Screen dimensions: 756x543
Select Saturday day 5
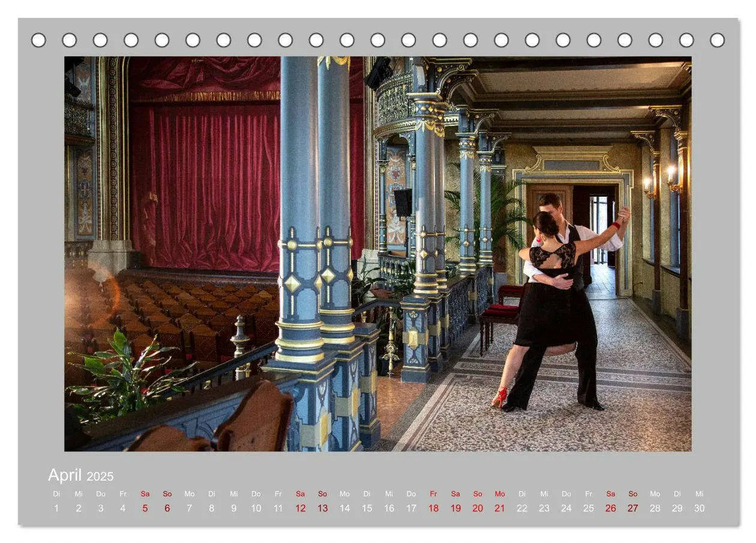click(x=145, y=508)
